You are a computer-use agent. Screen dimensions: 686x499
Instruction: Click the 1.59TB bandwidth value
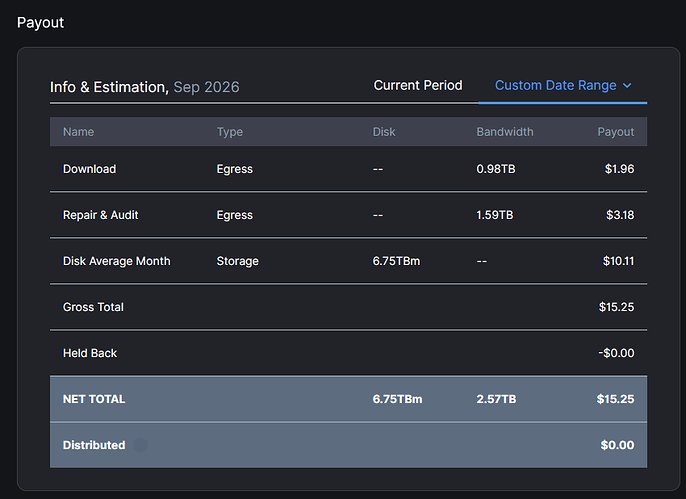495,215
